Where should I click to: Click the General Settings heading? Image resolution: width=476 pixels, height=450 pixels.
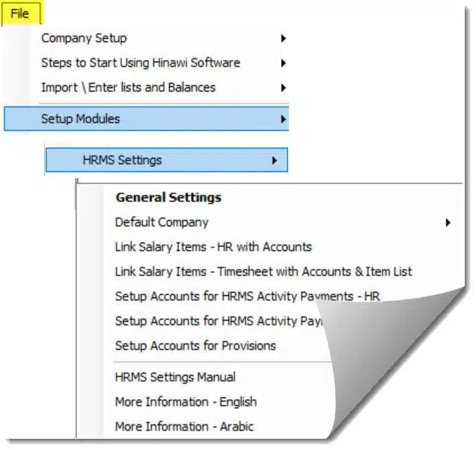pyautogui.click(x=168, y=198)
